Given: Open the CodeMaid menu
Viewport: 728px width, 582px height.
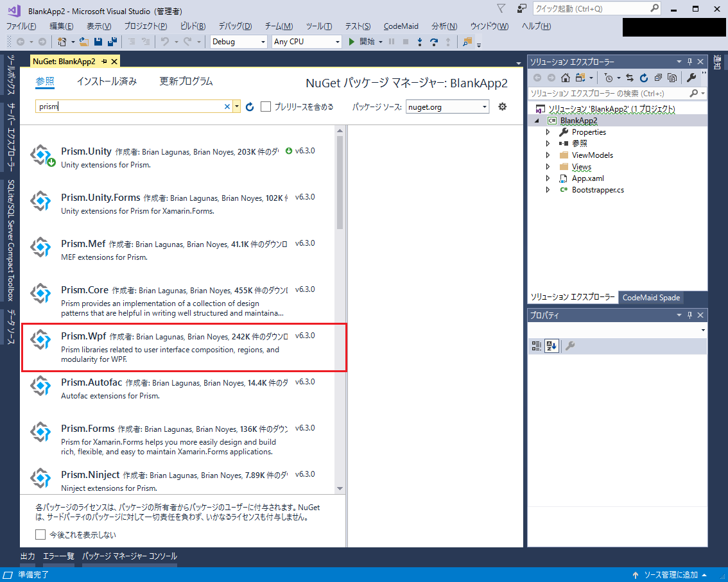Looking at the screenshot, I should [x=401, y=26].
